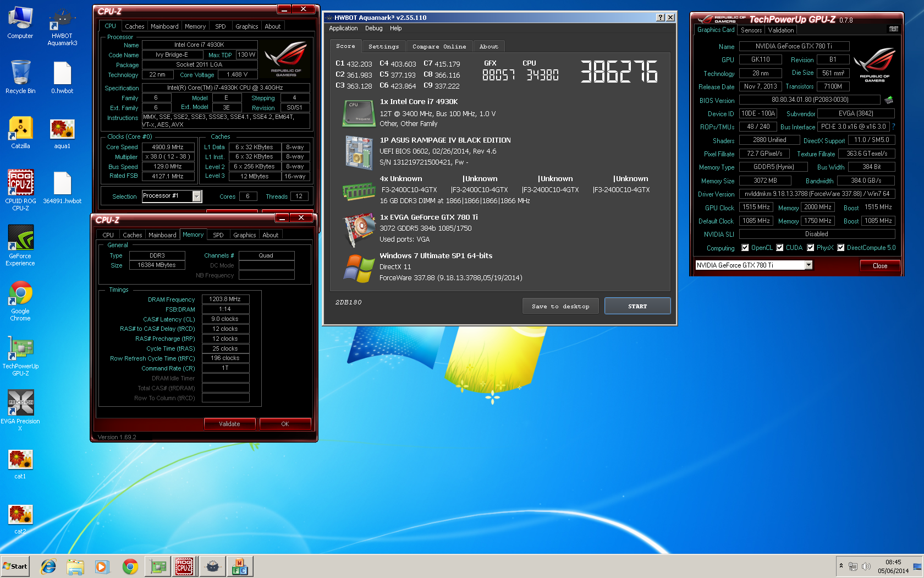
Task: Open the Memory tab in top CPU-Z
Action: [195, 26]
